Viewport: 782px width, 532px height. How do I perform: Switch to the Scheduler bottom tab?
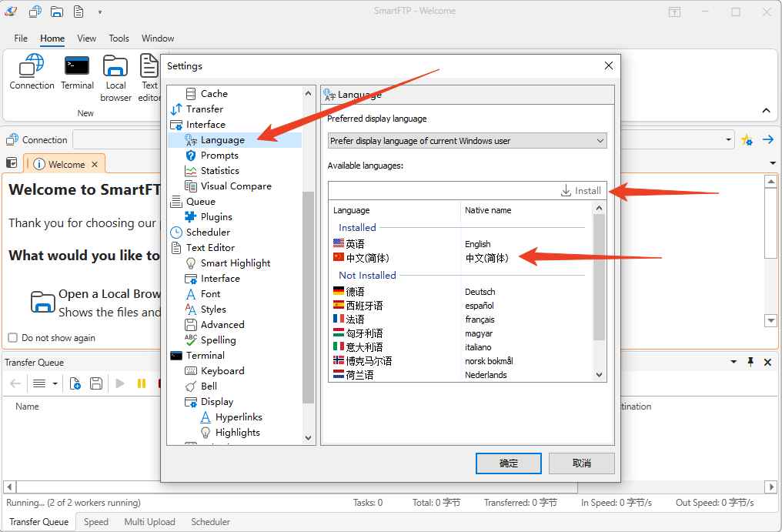(x=210, y=521)
